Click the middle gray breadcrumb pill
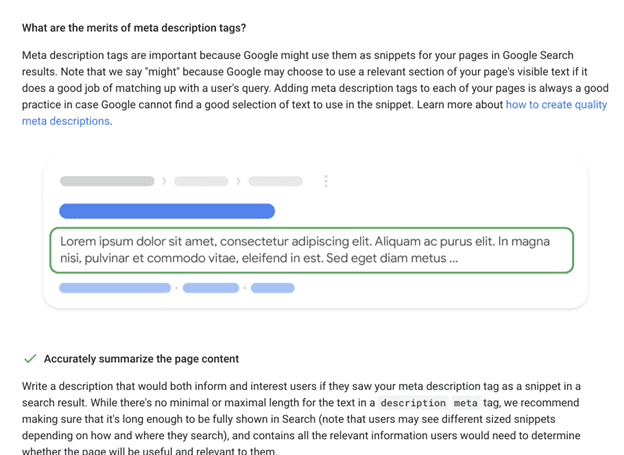The image size is (624, 455). click(x=201, y=181)
